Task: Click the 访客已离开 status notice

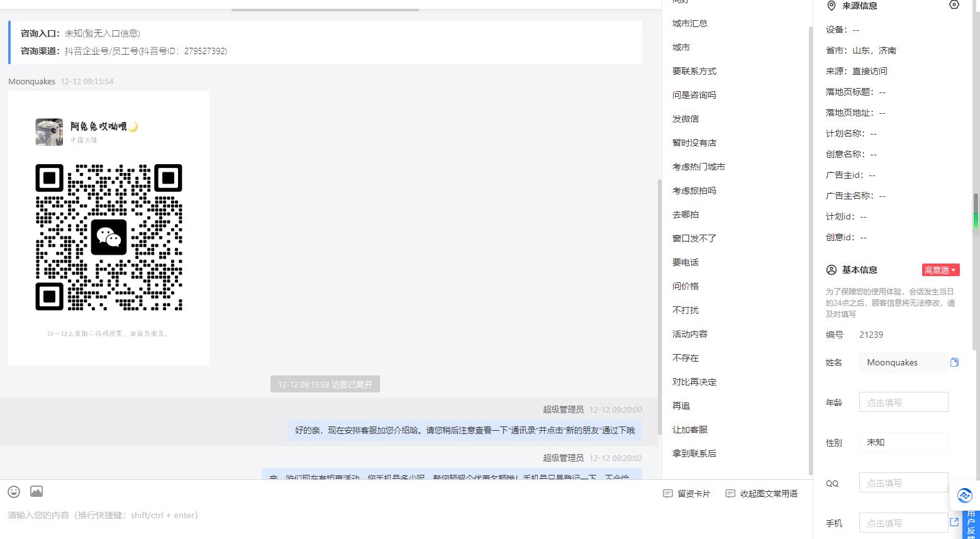Action: tap(325, 384)
